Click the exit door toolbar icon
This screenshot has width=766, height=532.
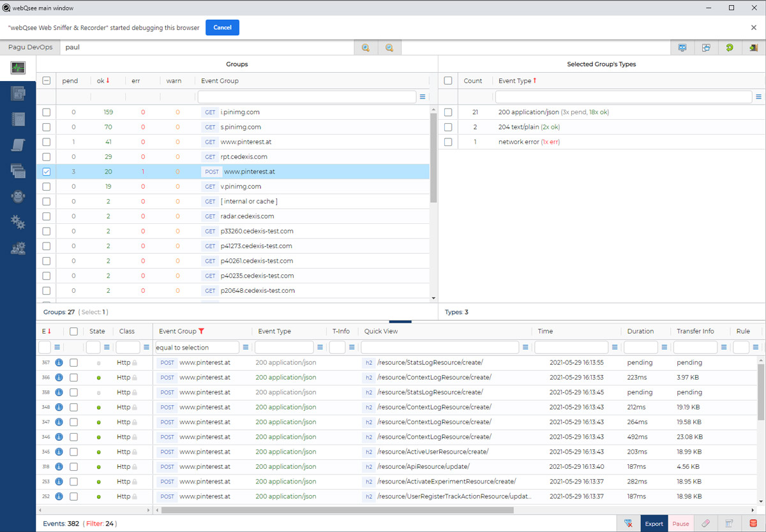[753, 47]
